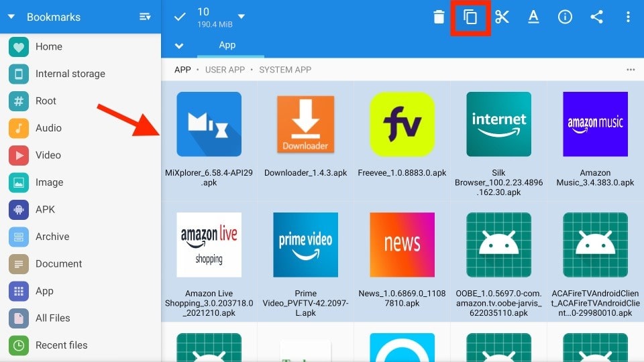Image resolution: width=644 pixels, height=362 pixels.
Task: Open the All Files bookmark
Action: pyautogui.click(x=80, y=318)
